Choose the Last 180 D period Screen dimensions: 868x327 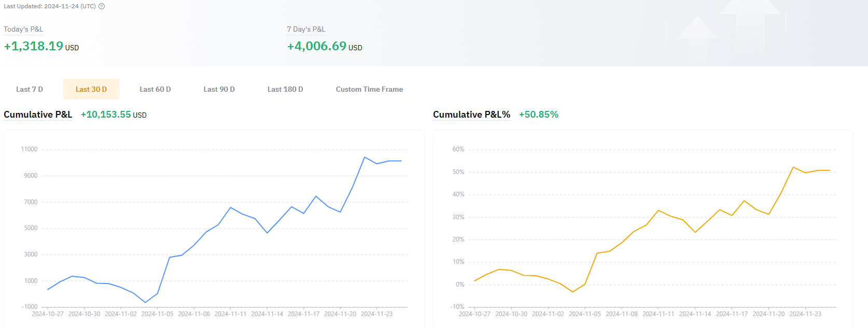tap(285, 89)
